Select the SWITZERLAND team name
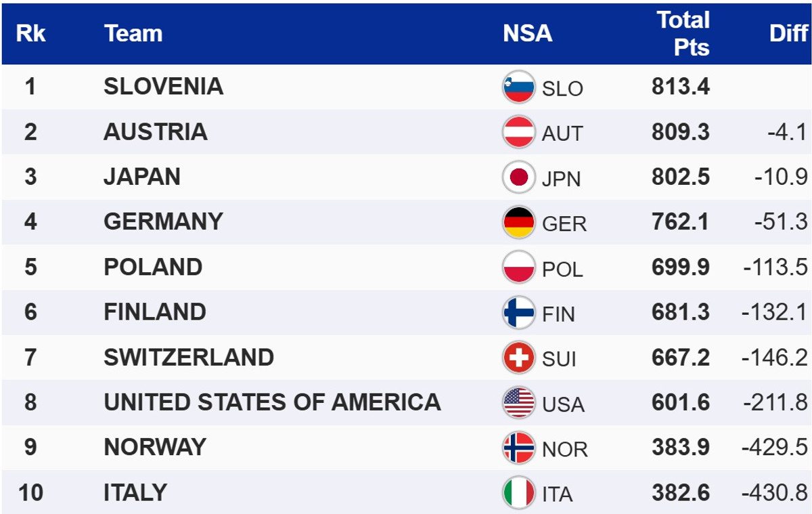Screen dimensions: 812x514 coord(189,357)
